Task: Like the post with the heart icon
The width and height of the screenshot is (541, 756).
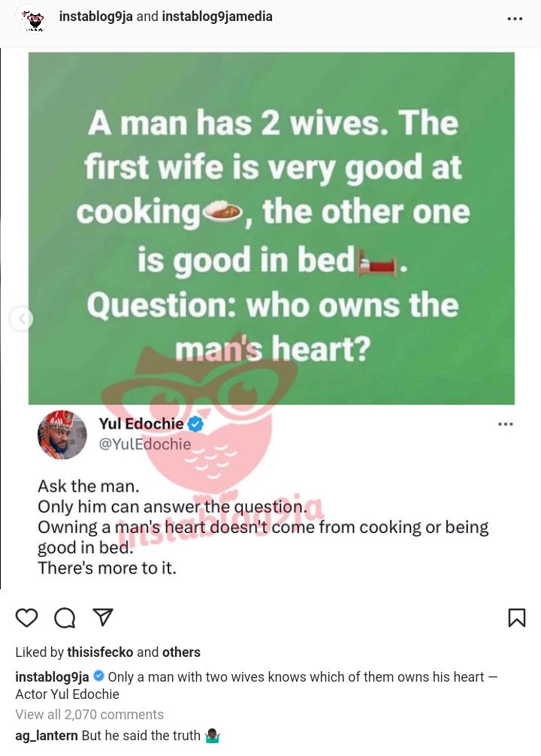Action: (x=26, y=618)
